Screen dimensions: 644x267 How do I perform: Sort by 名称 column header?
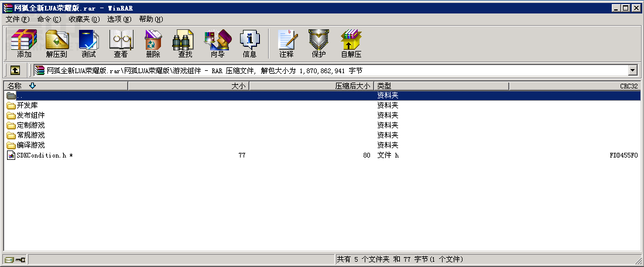[66, 86]
